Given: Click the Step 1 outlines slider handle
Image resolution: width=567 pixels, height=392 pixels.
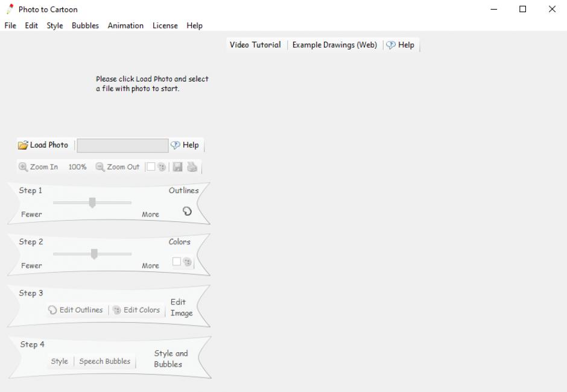Looking at the screenshot, I should point(92,203).
